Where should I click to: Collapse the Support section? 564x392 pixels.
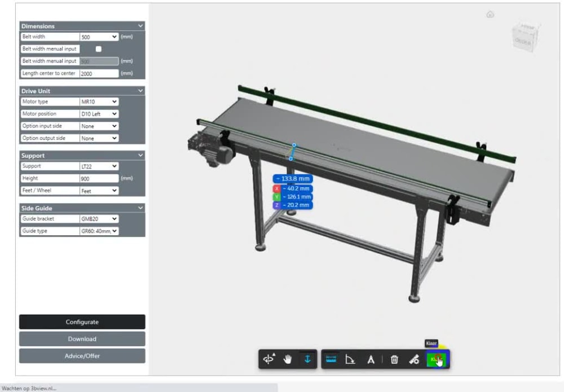tap(140, 155)
